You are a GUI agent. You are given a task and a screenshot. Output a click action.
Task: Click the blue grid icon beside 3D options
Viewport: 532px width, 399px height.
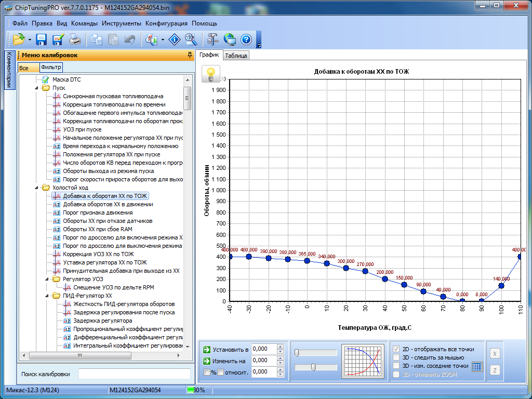click(x=477, y=366)
